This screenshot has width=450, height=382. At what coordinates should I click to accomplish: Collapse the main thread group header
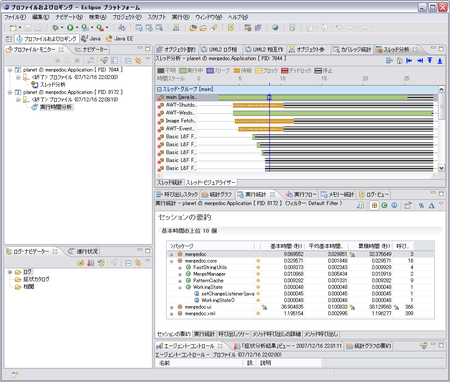click(159, 89)
